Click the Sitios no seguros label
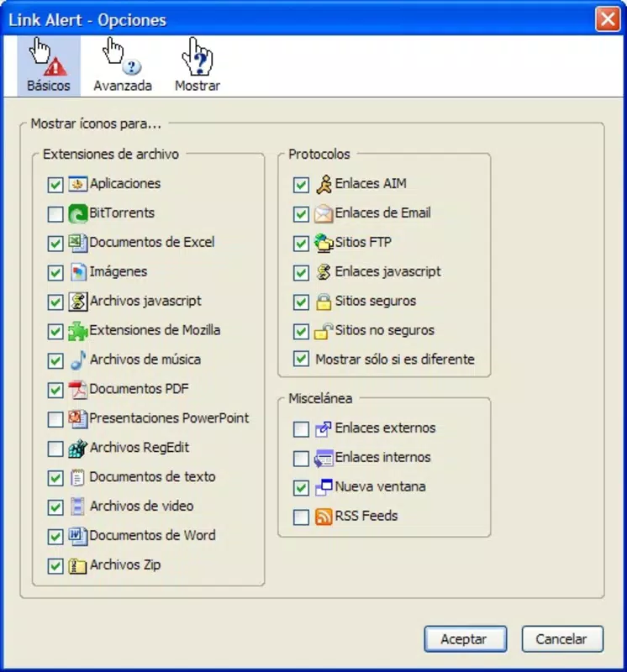The image size is (627, 672). click(x=385, y=330)
